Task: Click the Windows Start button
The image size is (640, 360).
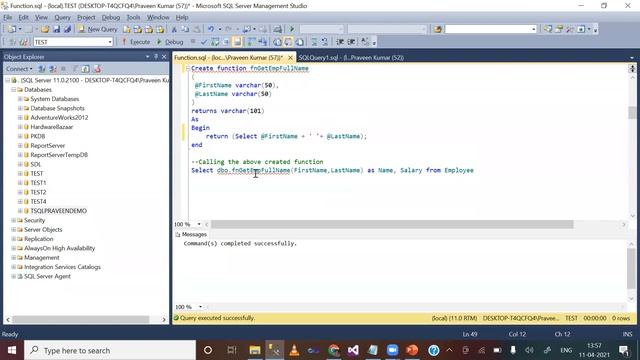Action: pyautogui.click(x=12, y=350)
